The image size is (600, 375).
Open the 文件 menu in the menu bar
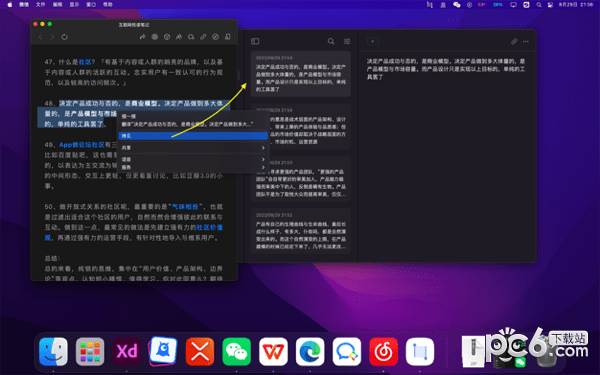(40, 5)
